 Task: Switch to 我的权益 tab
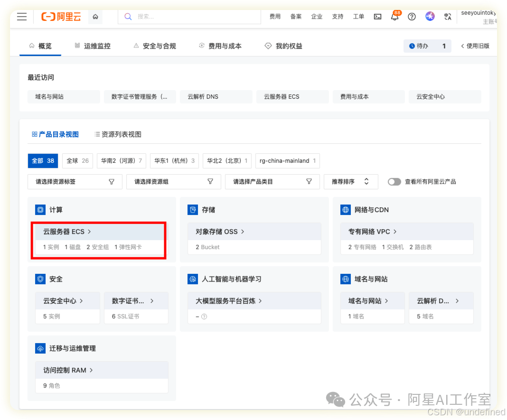point(283,46)
